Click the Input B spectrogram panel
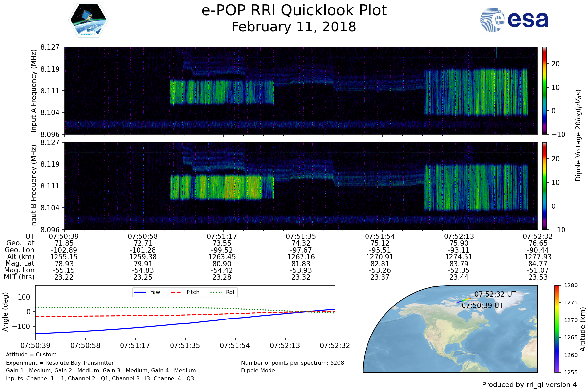The width and height of the screenshot is (588, 392). click(301, 186)
